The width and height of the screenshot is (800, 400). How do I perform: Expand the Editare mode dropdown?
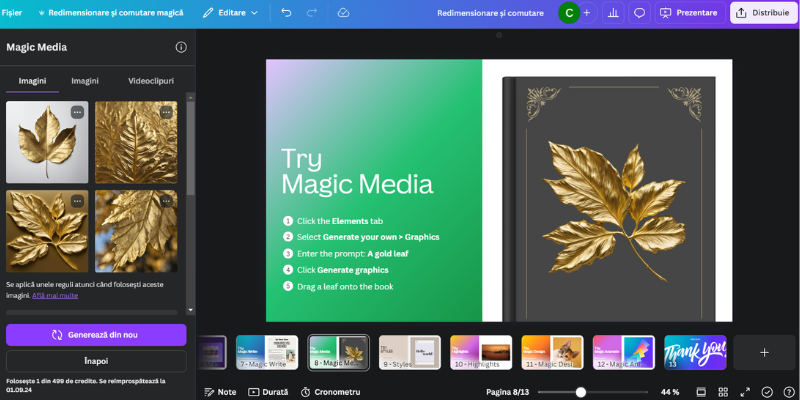[230, 13]
